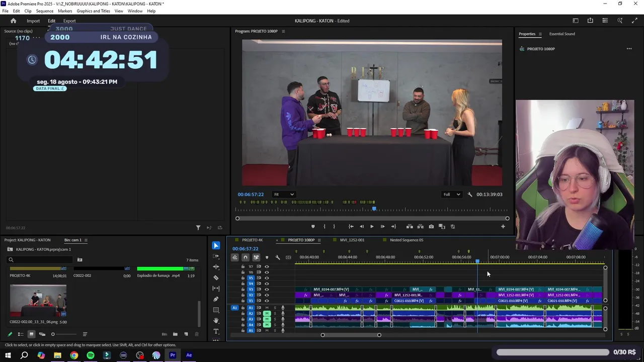This screenshot has height=362, width=644.
Task: Select the Selection tool arrow
Action: [x=216, y=245]
